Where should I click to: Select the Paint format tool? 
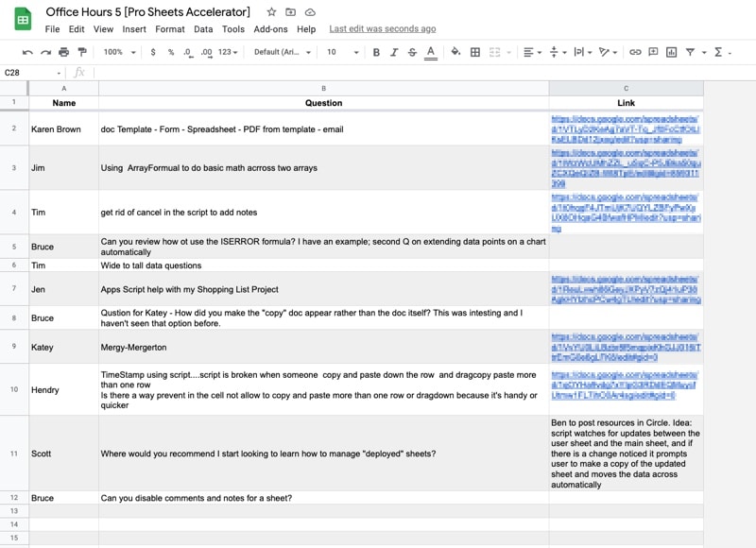click(82, 52)
